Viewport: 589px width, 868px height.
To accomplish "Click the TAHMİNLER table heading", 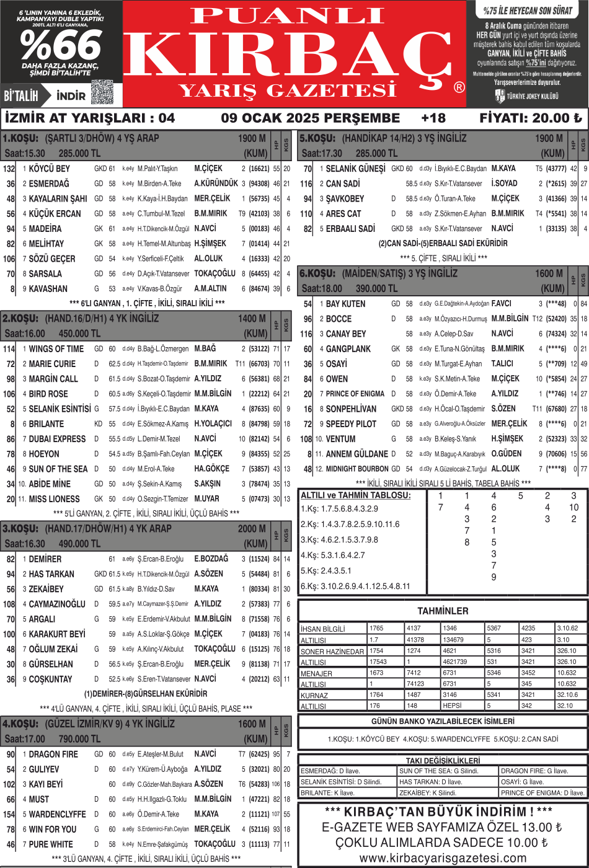I will (x=442, y=611).
